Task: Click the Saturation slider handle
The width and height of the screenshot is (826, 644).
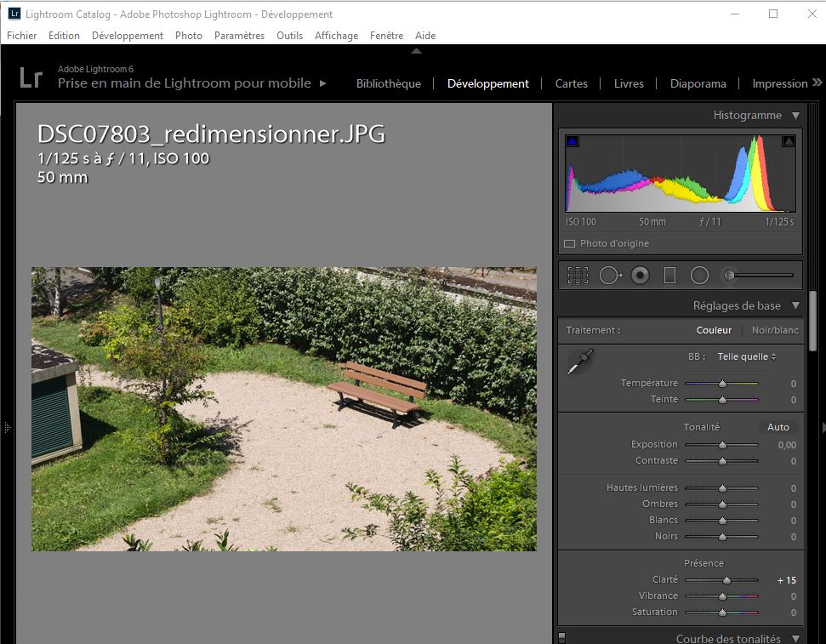Action: tap(723, 613)
